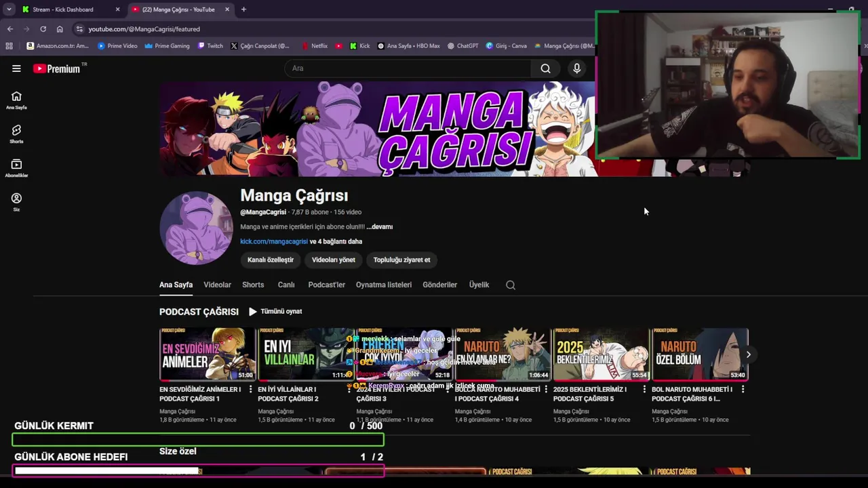Open the Twitch bookmark
868x488 pixels.
210,46
